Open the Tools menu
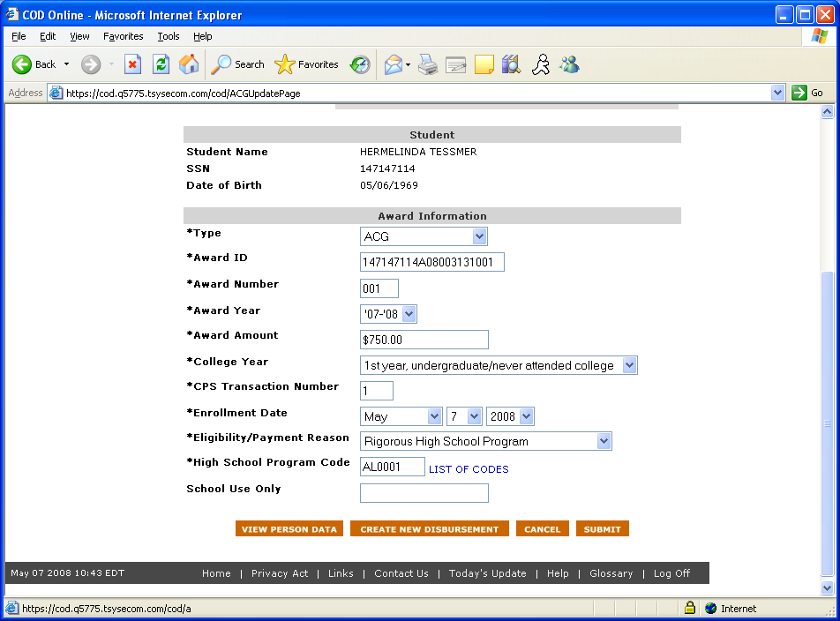840x621 pixels. [169, 36]
